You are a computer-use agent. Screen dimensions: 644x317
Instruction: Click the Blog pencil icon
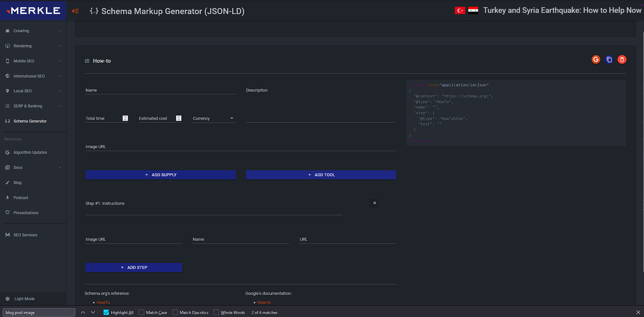[7, 182]
